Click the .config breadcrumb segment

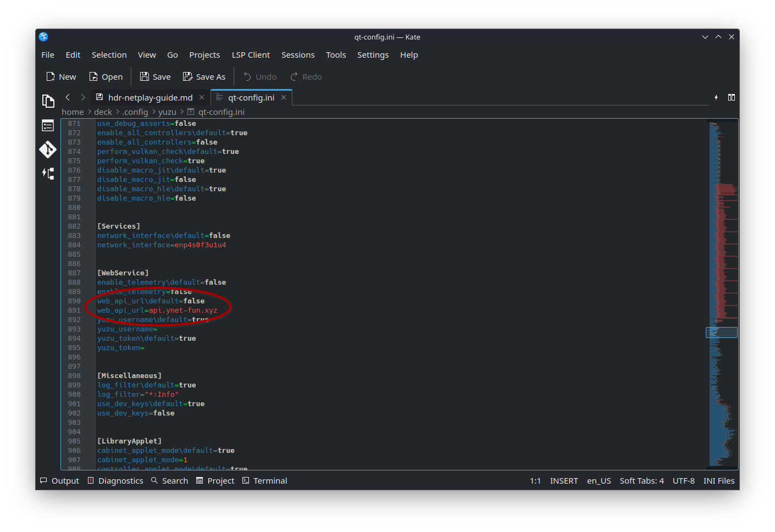135,112
